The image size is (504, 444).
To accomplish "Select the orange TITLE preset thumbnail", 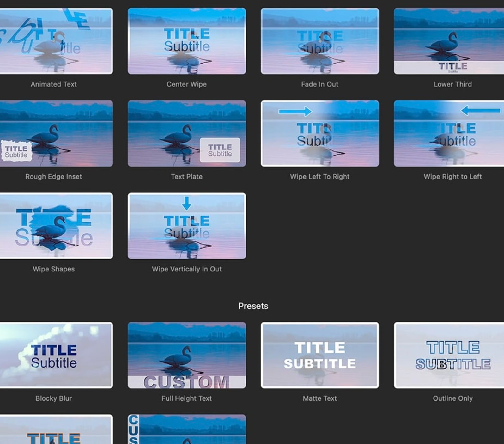I will 56,429.
